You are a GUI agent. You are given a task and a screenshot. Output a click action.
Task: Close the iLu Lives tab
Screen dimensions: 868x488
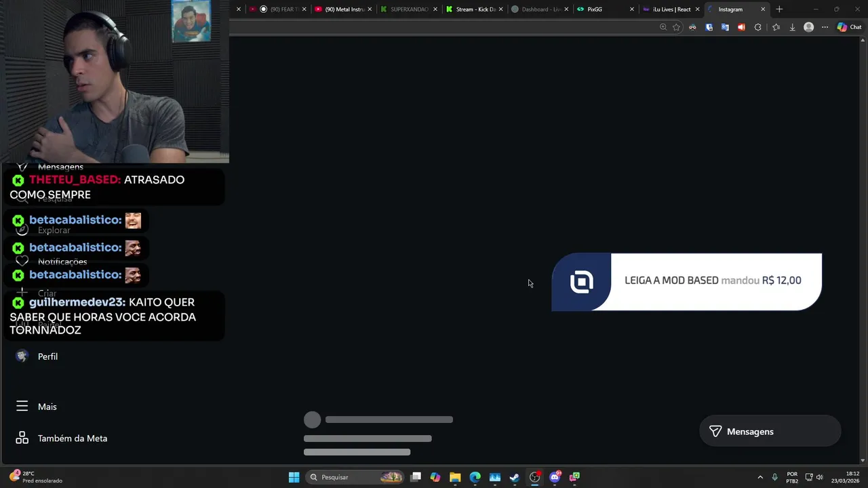[x=697, y=9]
